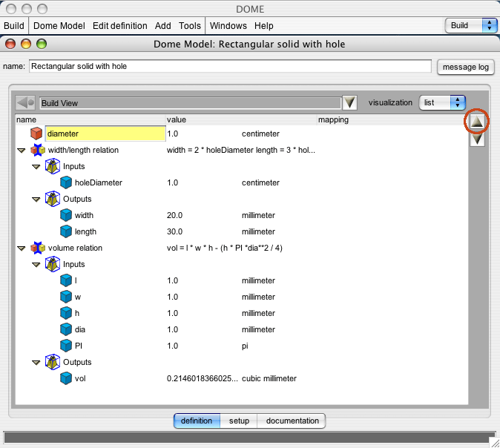The height and width of the screenshot is (448, 500).
Task: Collapse Outputs under volume relation
Action: (x=36, y=363)
